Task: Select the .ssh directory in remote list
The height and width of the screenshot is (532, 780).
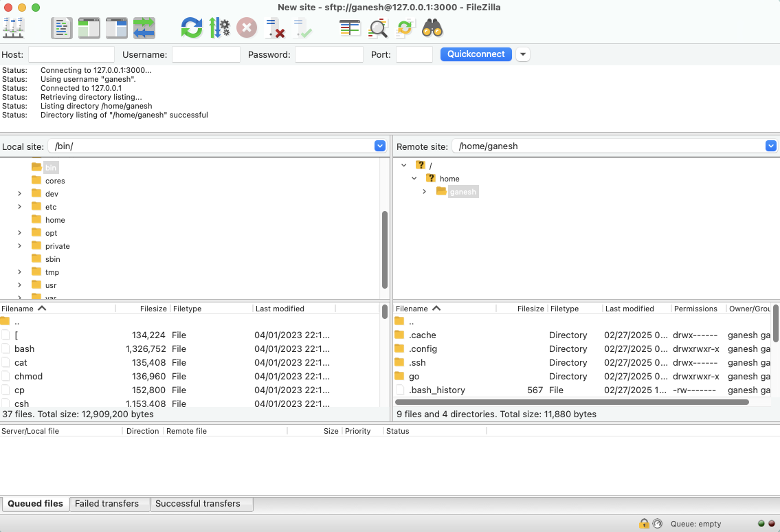Action: point(583,362)
